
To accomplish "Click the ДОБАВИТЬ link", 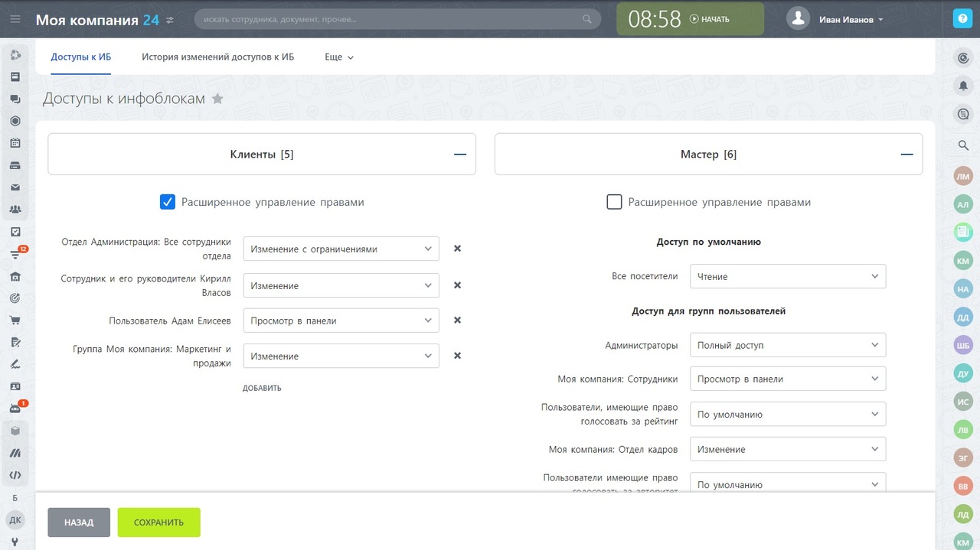I will point(262,388).
